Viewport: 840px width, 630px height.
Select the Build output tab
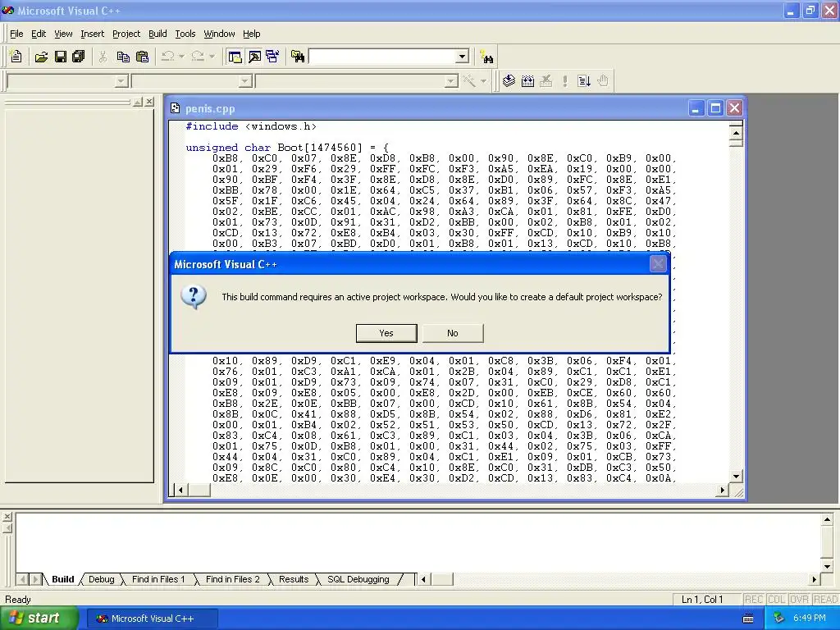point(62,579)
